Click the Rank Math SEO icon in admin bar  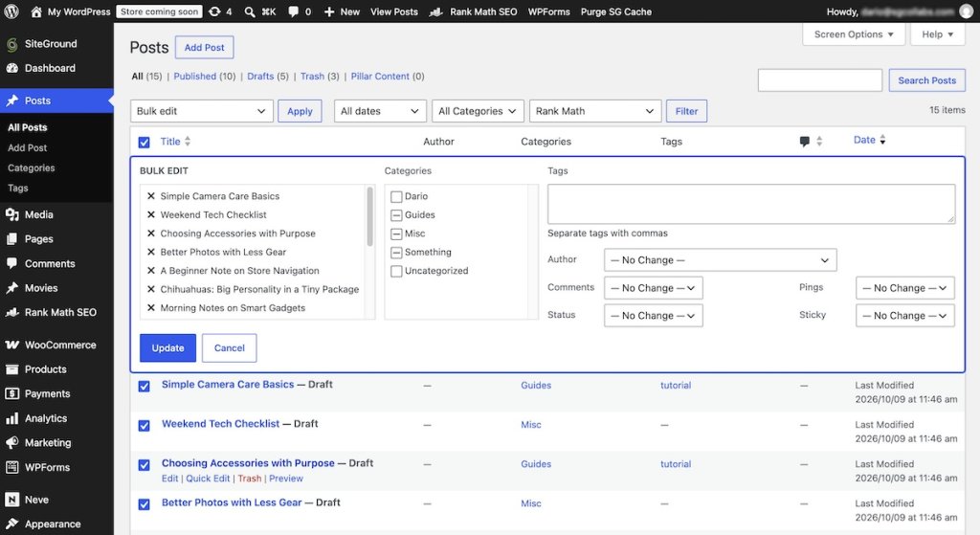pos(436,11)
